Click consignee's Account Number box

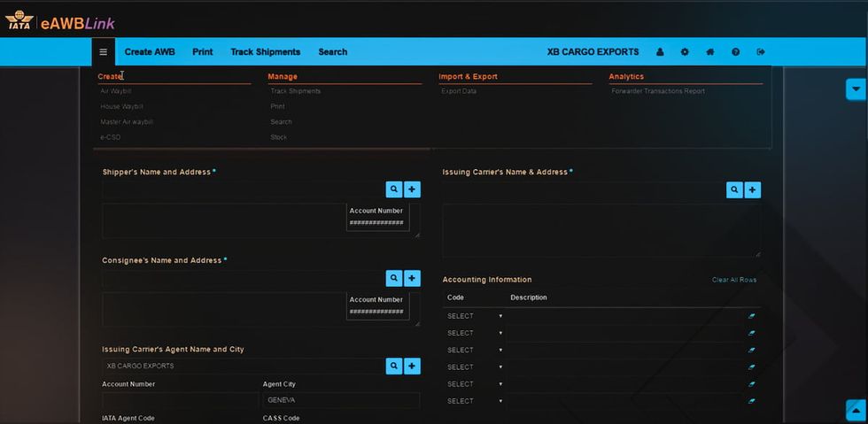point(378,306)
